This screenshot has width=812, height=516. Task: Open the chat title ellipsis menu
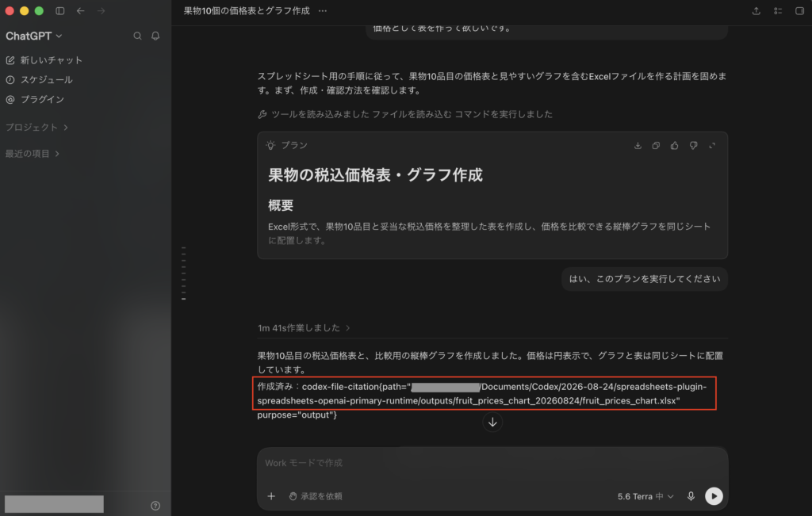[323, 10]
